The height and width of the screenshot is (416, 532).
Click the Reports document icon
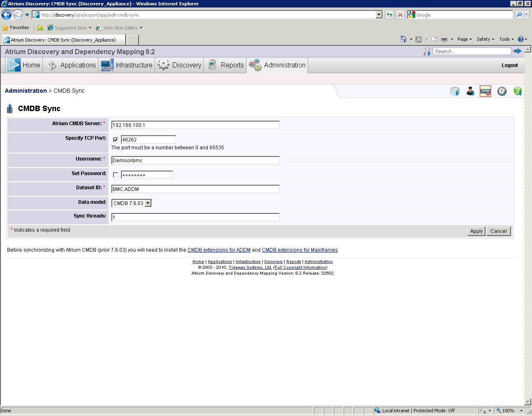tap(212, 65)
